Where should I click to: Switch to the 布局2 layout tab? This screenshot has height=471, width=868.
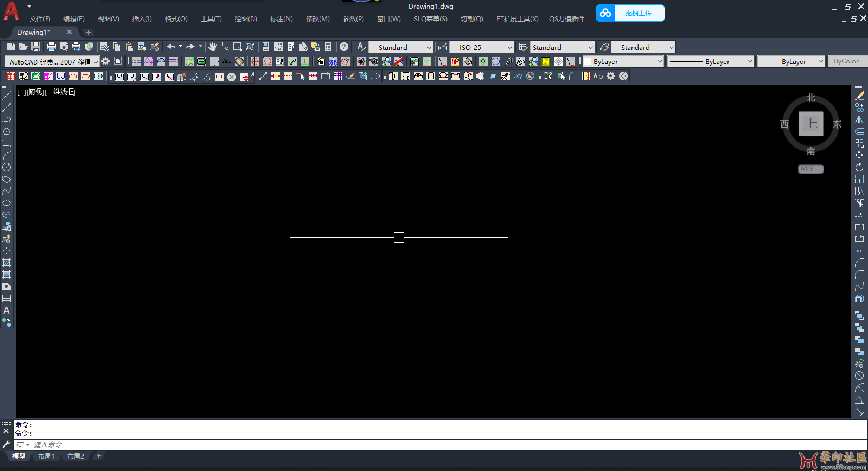[75, 456]
